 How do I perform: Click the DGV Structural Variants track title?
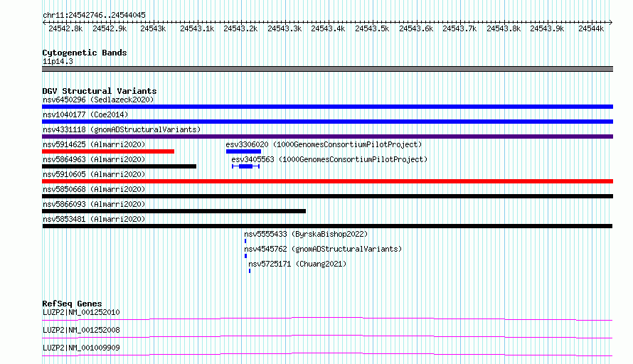[x=100, y=91]
